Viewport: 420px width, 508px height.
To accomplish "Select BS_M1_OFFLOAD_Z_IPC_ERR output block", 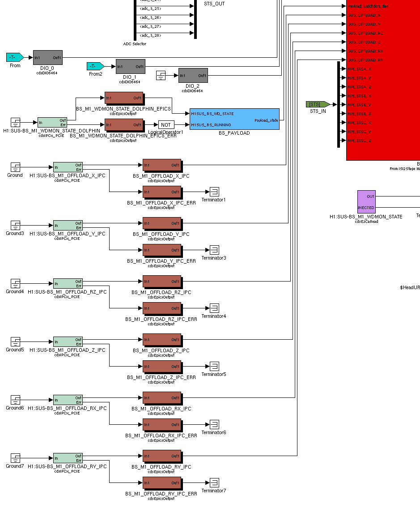I will (x=162, y=367).
